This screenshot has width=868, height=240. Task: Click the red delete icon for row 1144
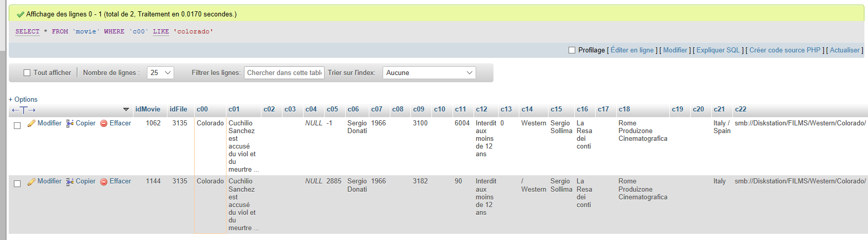pyautogui.click(x=104, y=181)
